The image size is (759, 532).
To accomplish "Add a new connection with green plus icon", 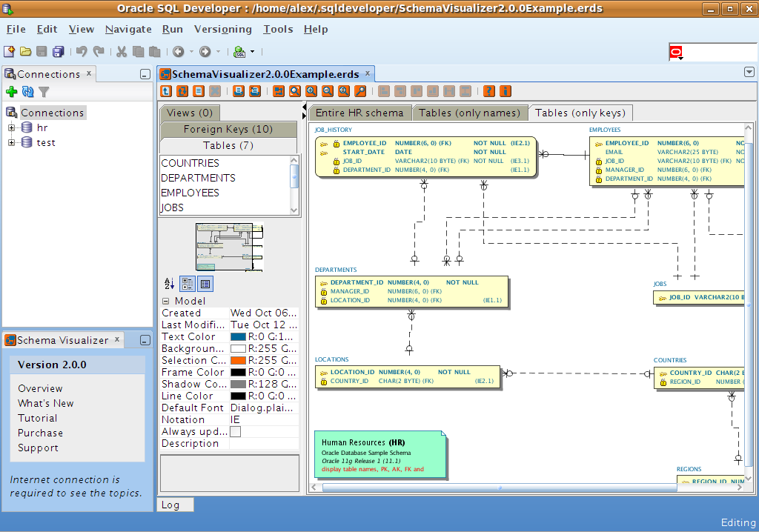I will pyautogui.click(x=13, y=91).
